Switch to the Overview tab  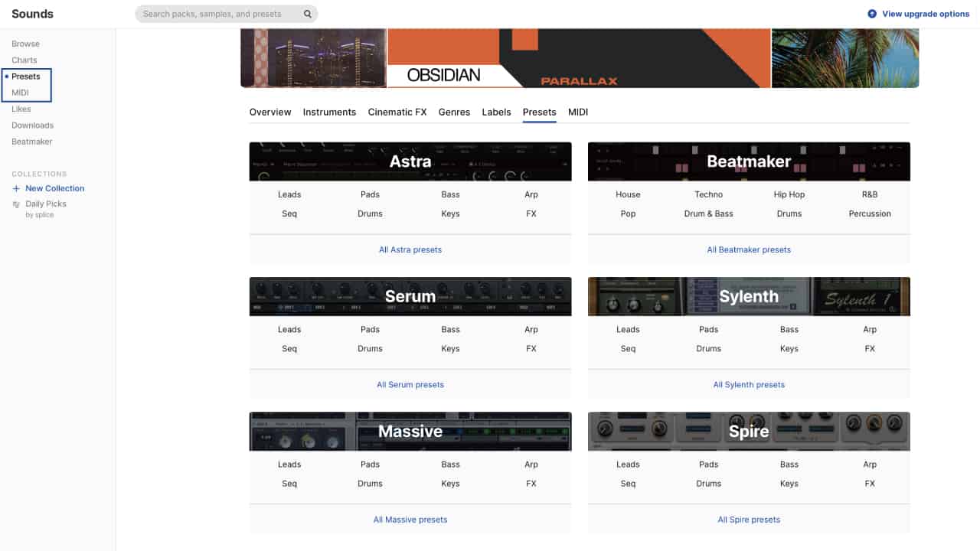pyautogui.click(x=270, y=112)
